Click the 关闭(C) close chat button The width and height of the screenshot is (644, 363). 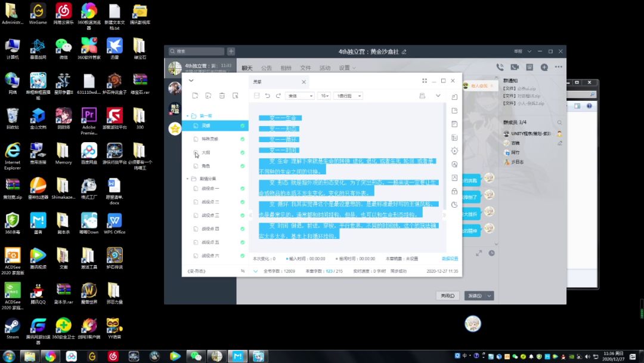pyautogui.click(x=448, y=296)
